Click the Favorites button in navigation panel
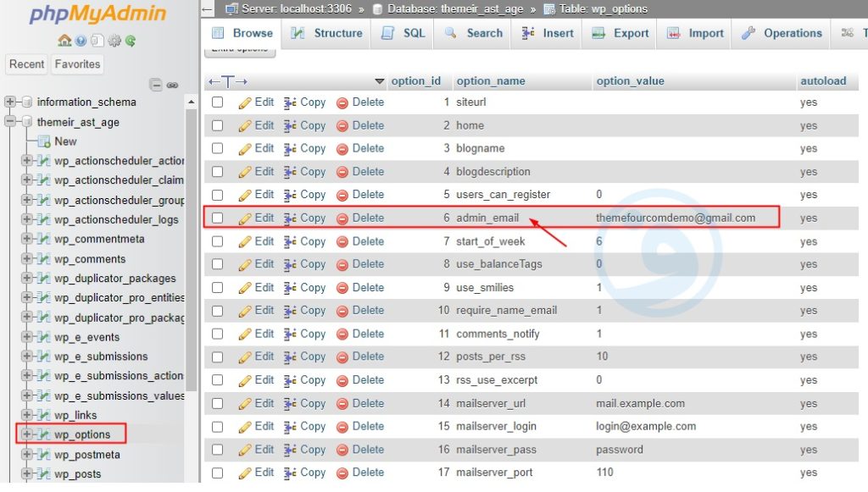Viewport: 868px width, 492px height. point(77,64)
